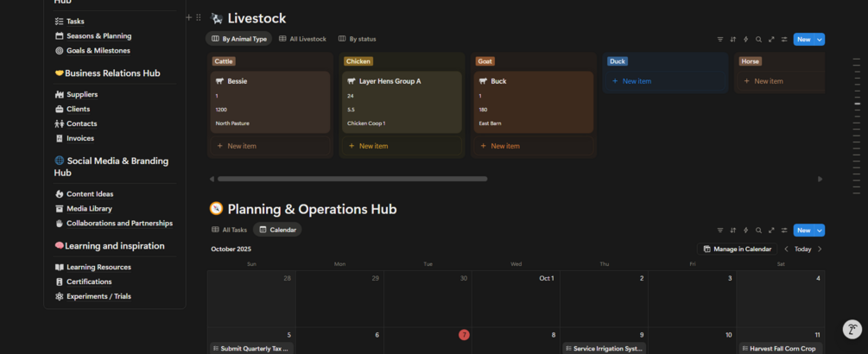Click right arrow of board scrollbar
Viewport: 868px width, 354px height.
pyautogui.click(x=820, y=179)
